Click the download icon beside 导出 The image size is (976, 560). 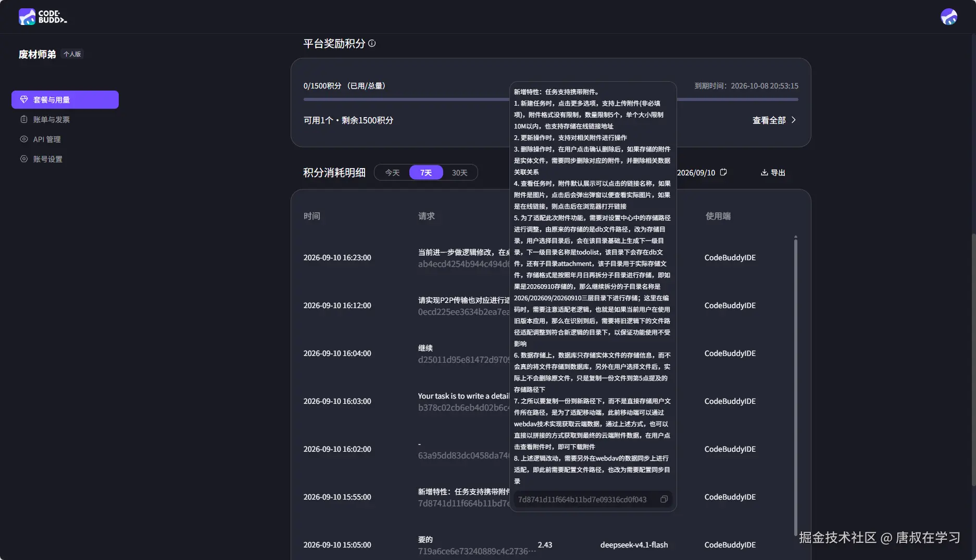pyautogui.click(x=764, y=172)
